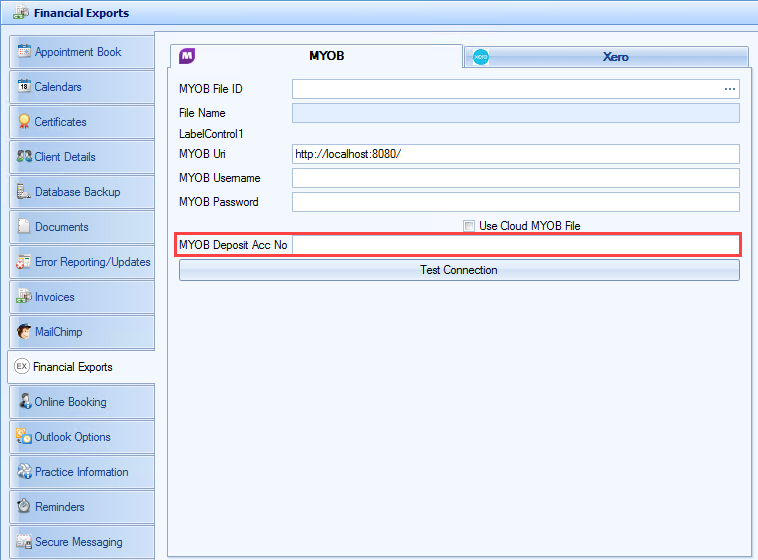Click the Practice Information icon

click(24, 471)
